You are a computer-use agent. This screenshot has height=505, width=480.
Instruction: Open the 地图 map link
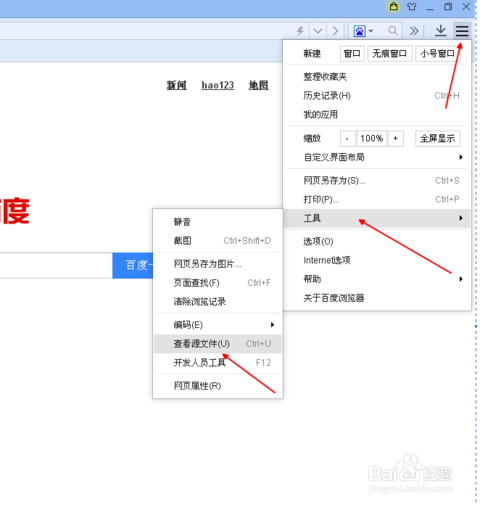pyautogui.click(x=259, y=85)
